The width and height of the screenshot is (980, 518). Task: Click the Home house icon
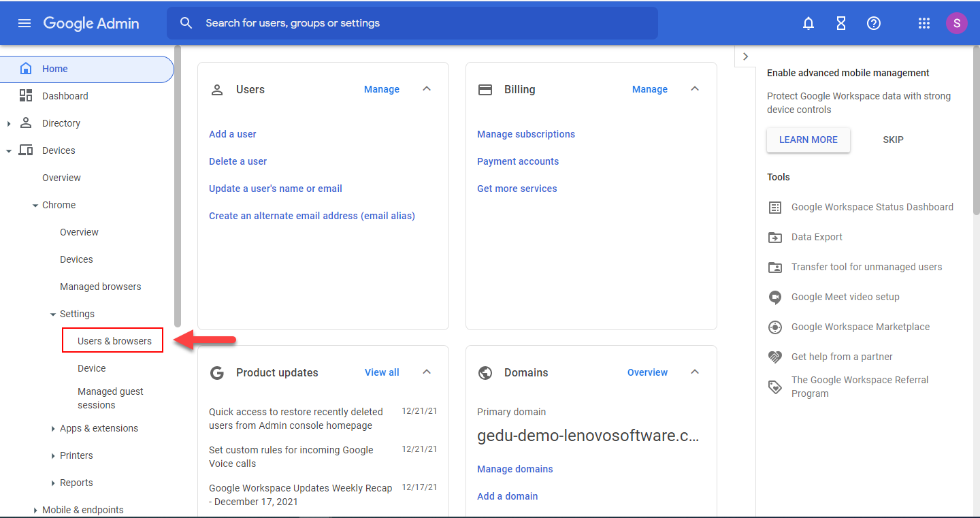26,69
